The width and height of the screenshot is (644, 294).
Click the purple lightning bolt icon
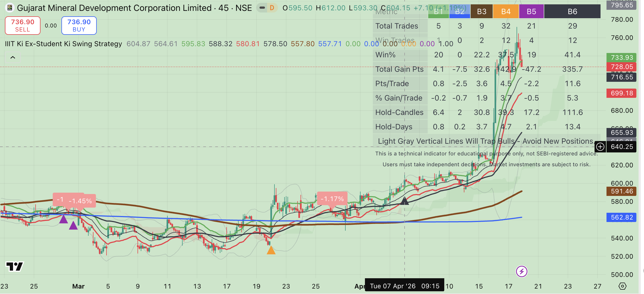521,271
